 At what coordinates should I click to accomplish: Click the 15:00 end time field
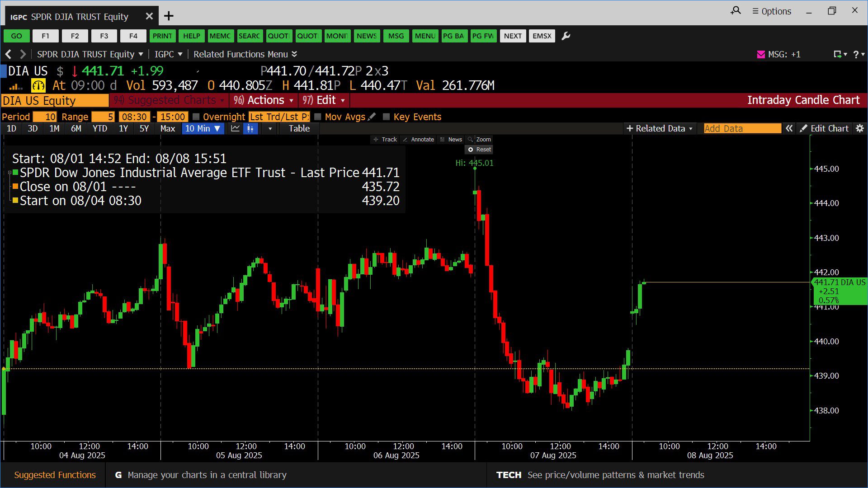tap(173, 117)
